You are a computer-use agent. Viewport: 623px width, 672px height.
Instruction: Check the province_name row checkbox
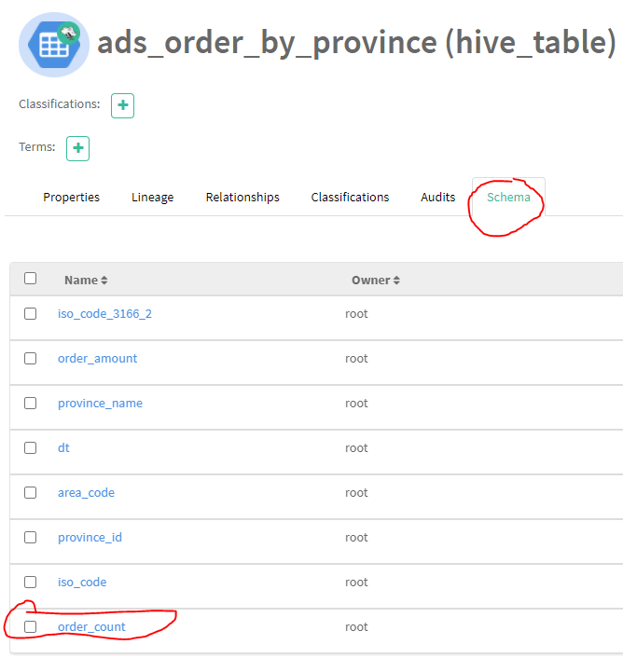tap(31, 404)
